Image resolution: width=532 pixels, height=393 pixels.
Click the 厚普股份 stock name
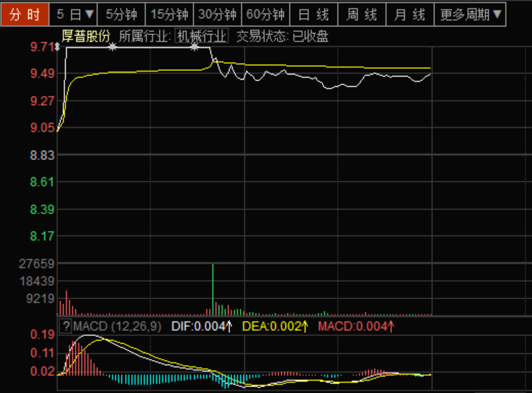tap(86, 36)
